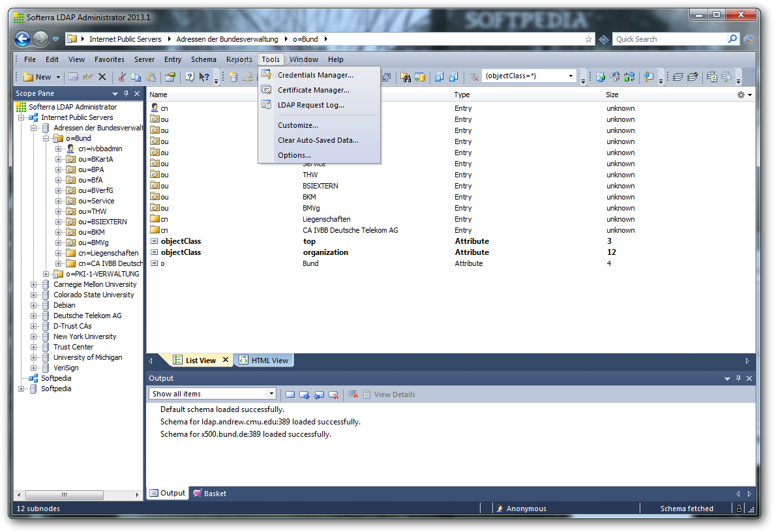Click the key credentials icon in toolbar
The width and height of the screenshot is (774, 532).
[649, 77]
